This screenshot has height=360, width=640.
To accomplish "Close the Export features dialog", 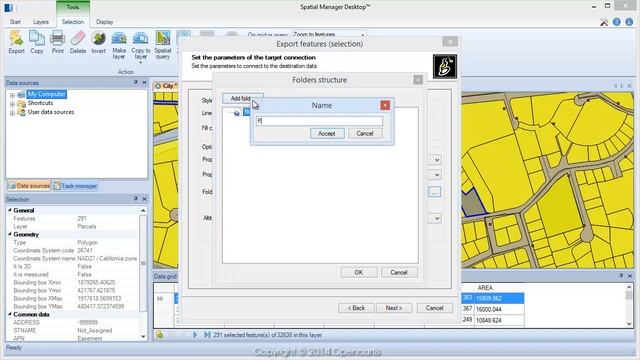I will pos(450,42).
